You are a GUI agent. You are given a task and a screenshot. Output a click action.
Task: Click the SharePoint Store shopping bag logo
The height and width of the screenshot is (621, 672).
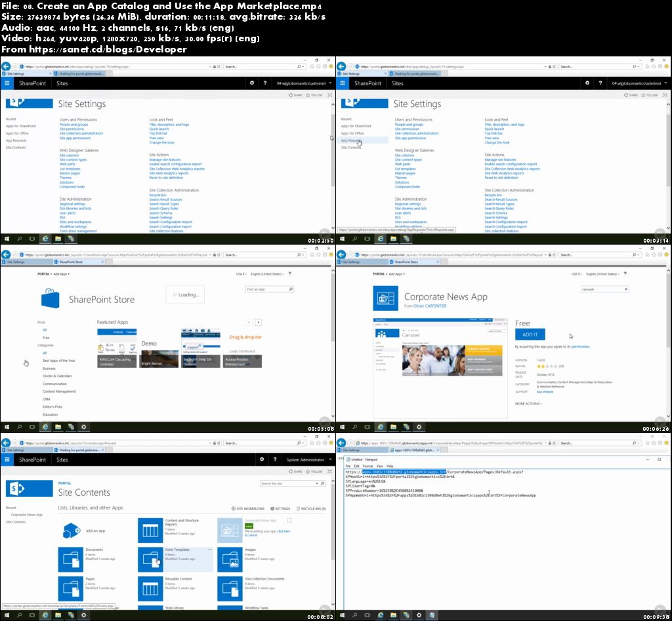click(x=50, y=298)
